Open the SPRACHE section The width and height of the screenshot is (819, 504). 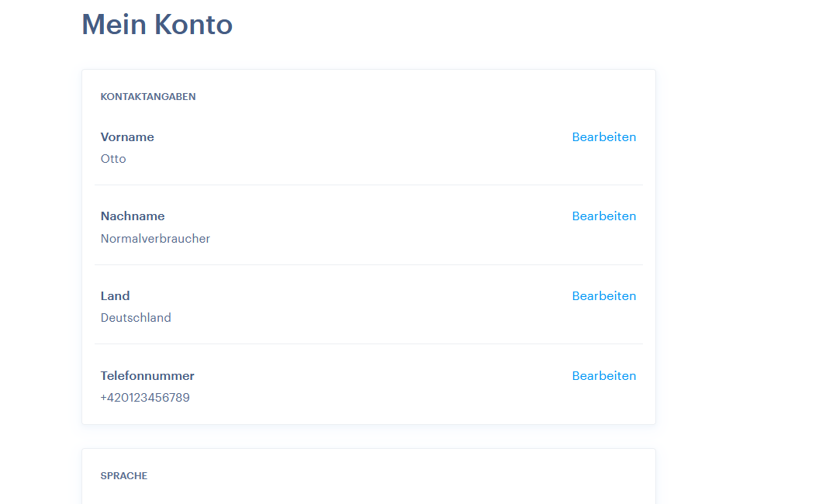(123, 475)
